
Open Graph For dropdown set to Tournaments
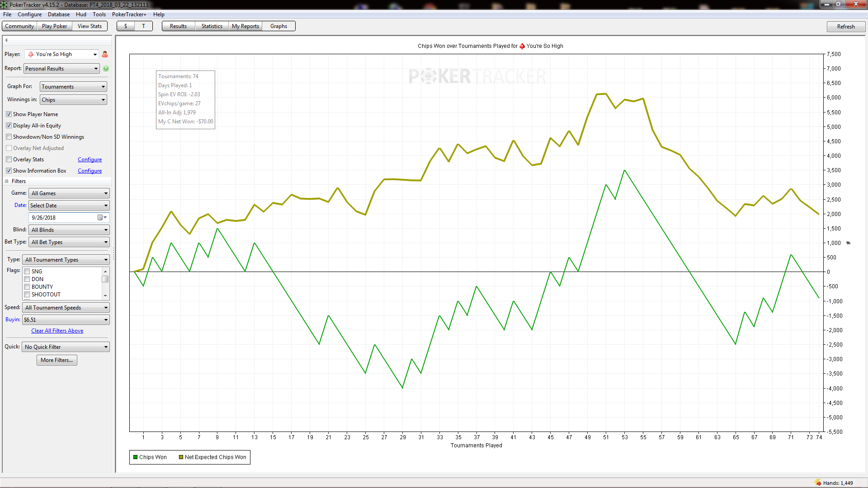pos(73,87)
